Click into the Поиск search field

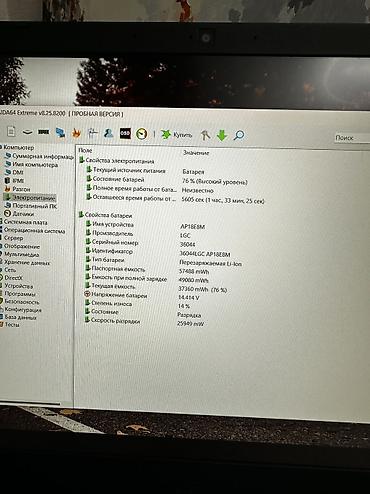click(352, 138)
